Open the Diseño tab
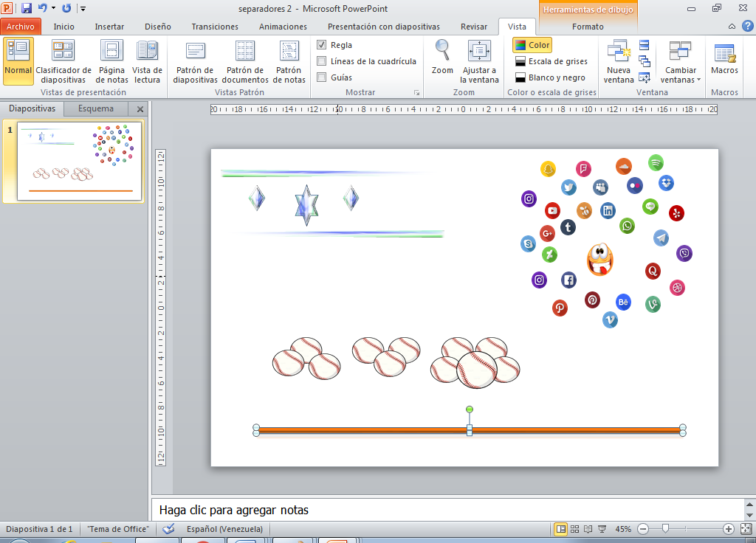The image size is (756, 543). click(158, 27)
